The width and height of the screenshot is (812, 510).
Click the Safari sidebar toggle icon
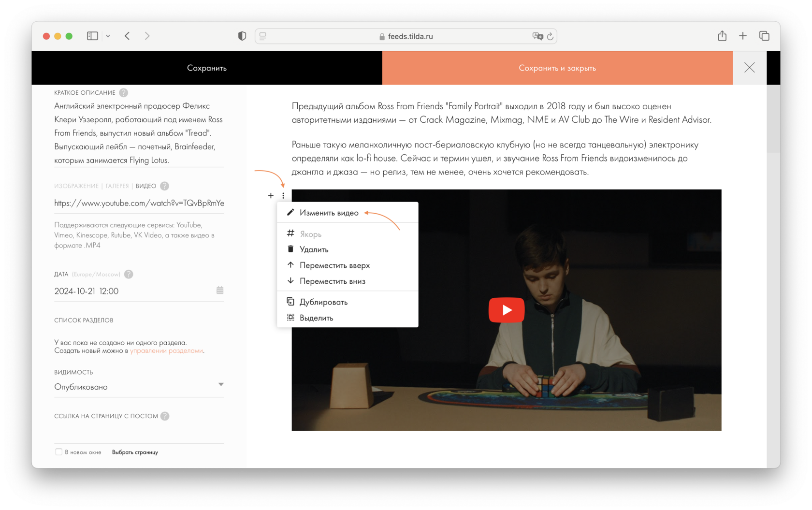[x=92, y=36]
